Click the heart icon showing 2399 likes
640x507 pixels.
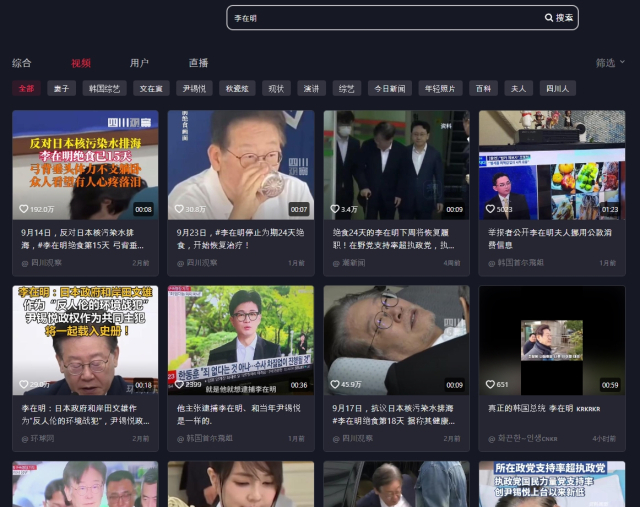click(179, 384)
